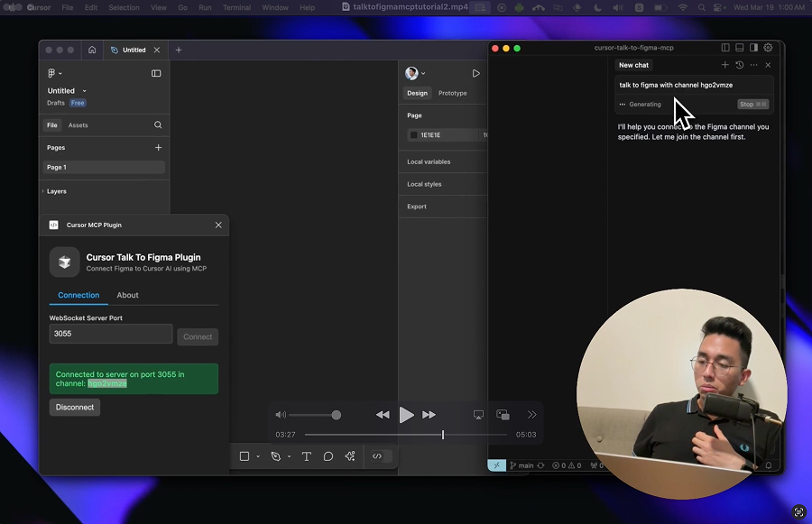Open the Figma main menu dropdown
Viewport: 812px width, 524px height.
pos(55,73)
